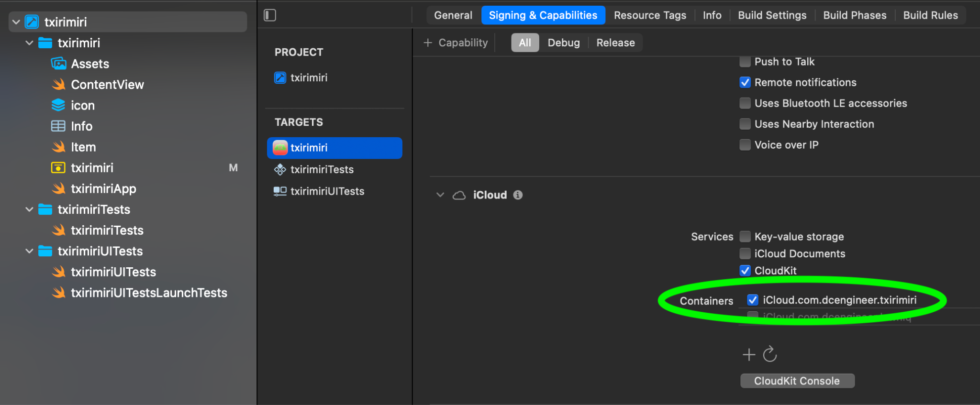Image resolution: width=980 pixels, height=405 pixels.
Task: Open the ContentView Swift file
Action: tap(107, 85)
